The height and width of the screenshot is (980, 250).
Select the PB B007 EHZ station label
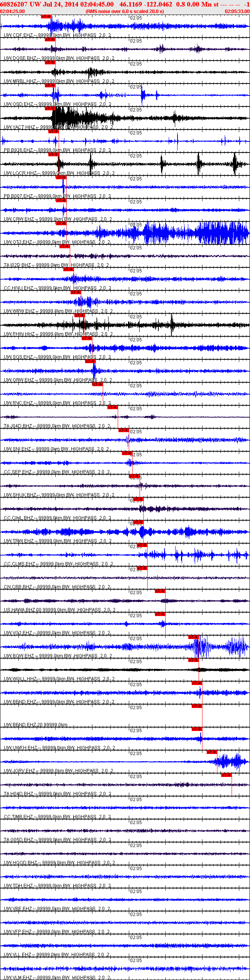58,196
